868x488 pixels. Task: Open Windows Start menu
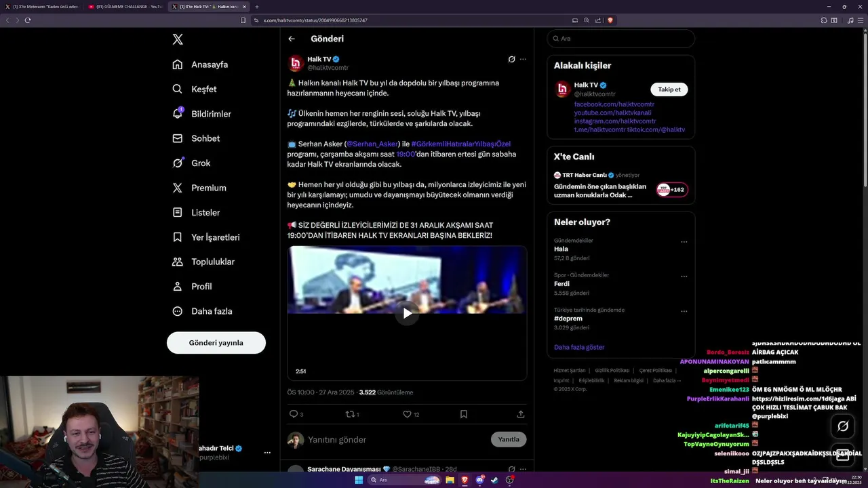pyautogui.click(x=359, y=480)
